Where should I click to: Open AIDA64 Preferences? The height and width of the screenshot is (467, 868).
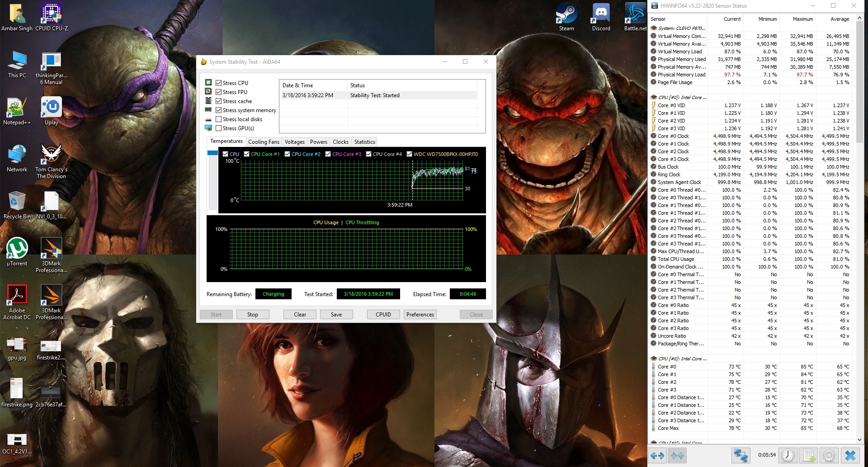[x=420, y=315]
